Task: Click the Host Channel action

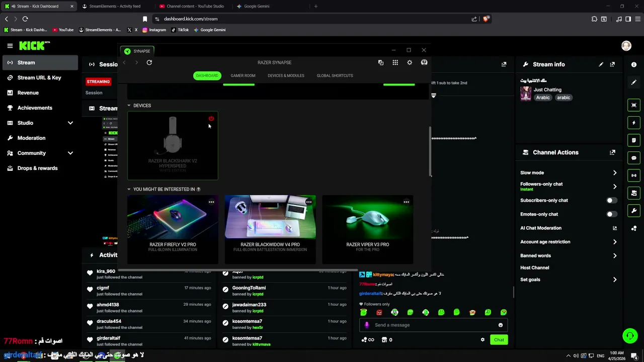Action: [x=534, y=268]
